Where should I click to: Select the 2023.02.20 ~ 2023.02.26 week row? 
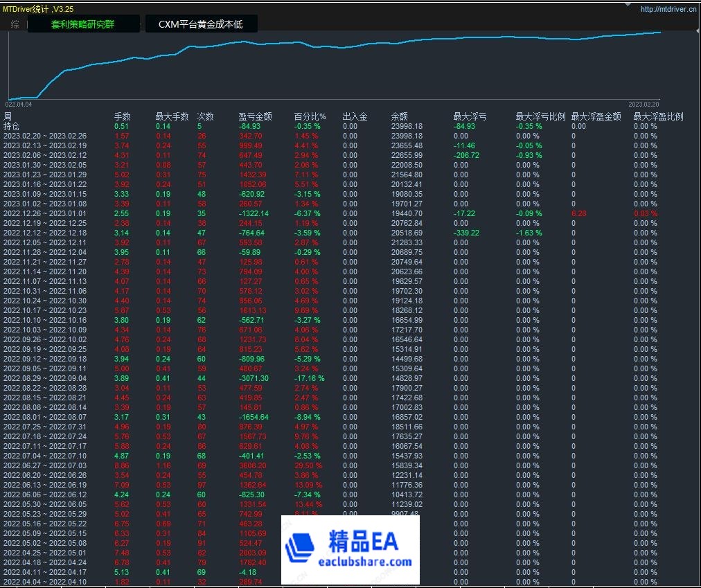pyautogui.click(x=45, y=136)
